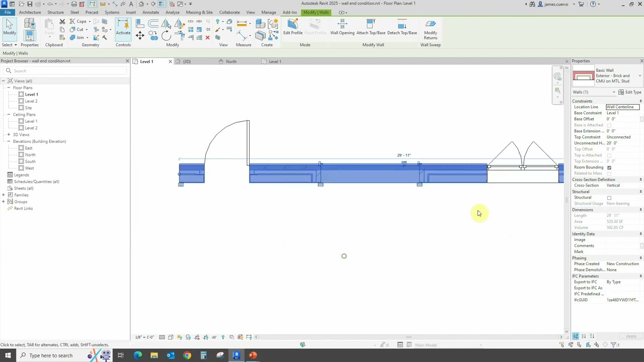Image resolution: width=644 pixels, height=362 pixels.
Task: Click the Windows Start button
Action: (x=8, y=355)
